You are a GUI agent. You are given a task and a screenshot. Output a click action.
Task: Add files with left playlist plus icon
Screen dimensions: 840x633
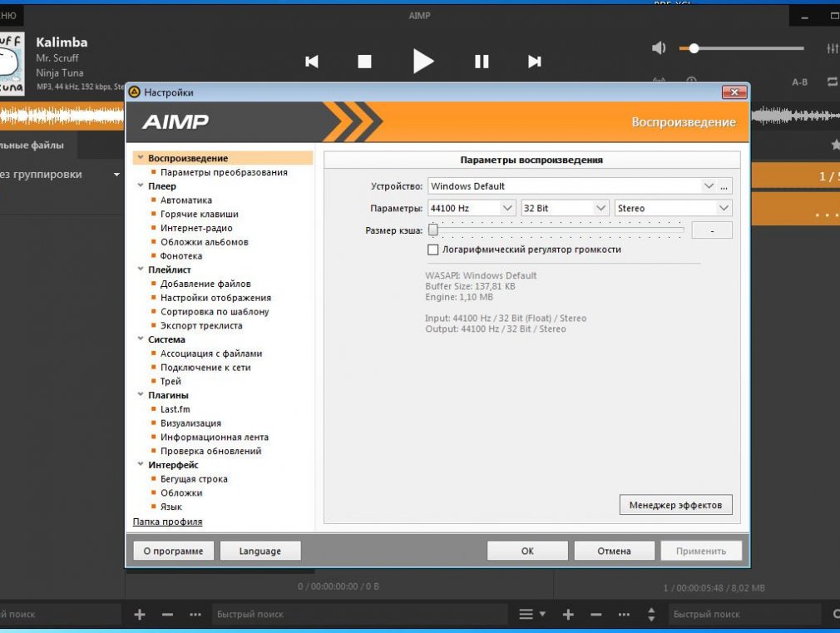pyautogui.click(x=140, y=614)
